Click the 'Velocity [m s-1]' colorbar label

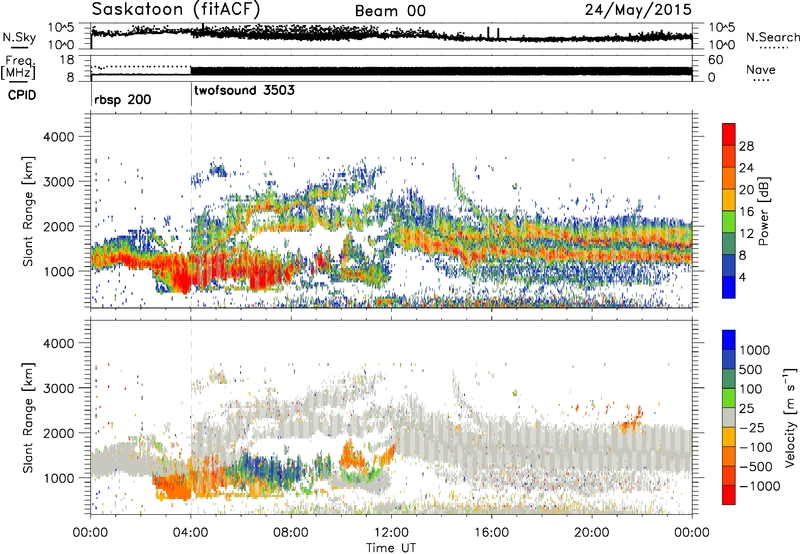pos(790,417)
